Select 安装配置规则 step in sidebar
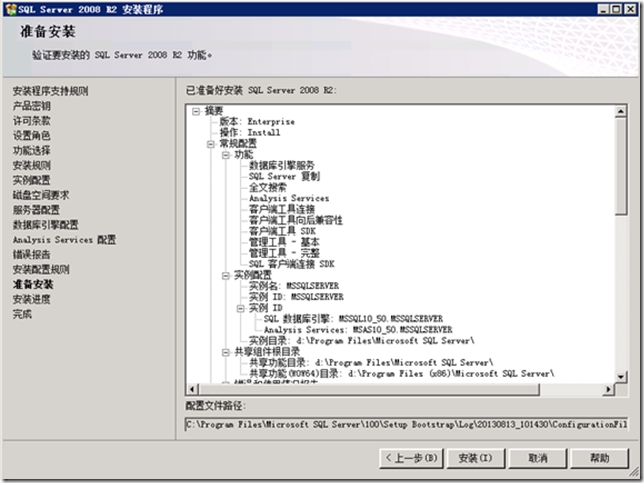 pyautogui.click(x=41, y=269)
